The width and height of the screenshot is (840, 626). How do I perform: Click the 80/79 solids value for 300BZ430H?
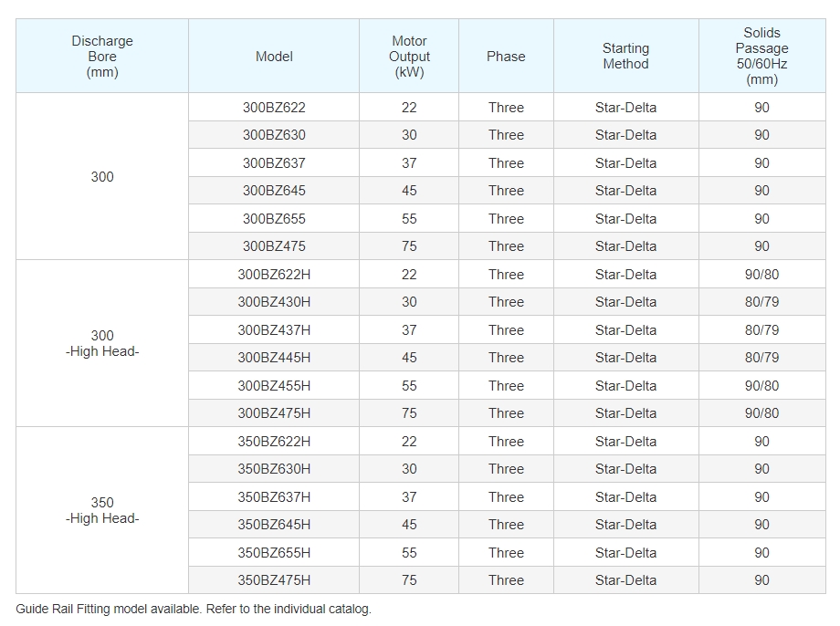pos(761,302)
